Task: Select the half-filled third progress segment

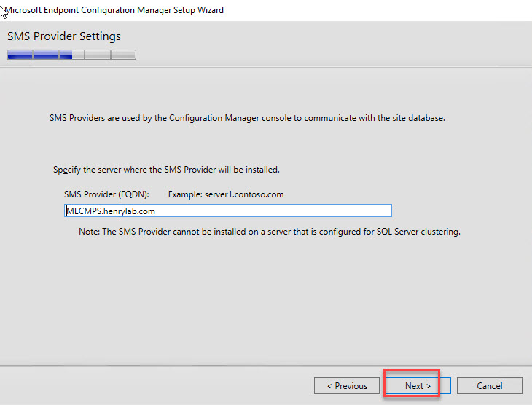Action: pyautogui.click(x=71, y=55)
